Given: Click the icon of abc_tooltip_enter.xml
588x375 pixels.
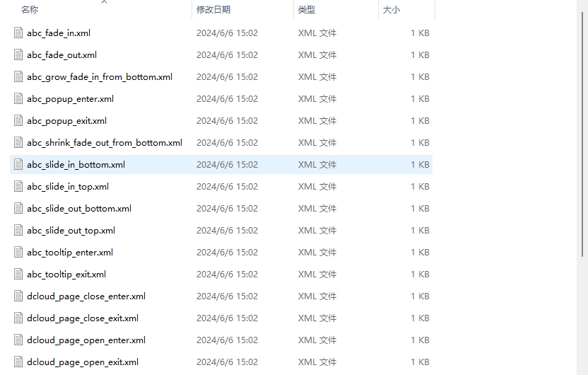Looking at the screenshot, I should 18,253.
